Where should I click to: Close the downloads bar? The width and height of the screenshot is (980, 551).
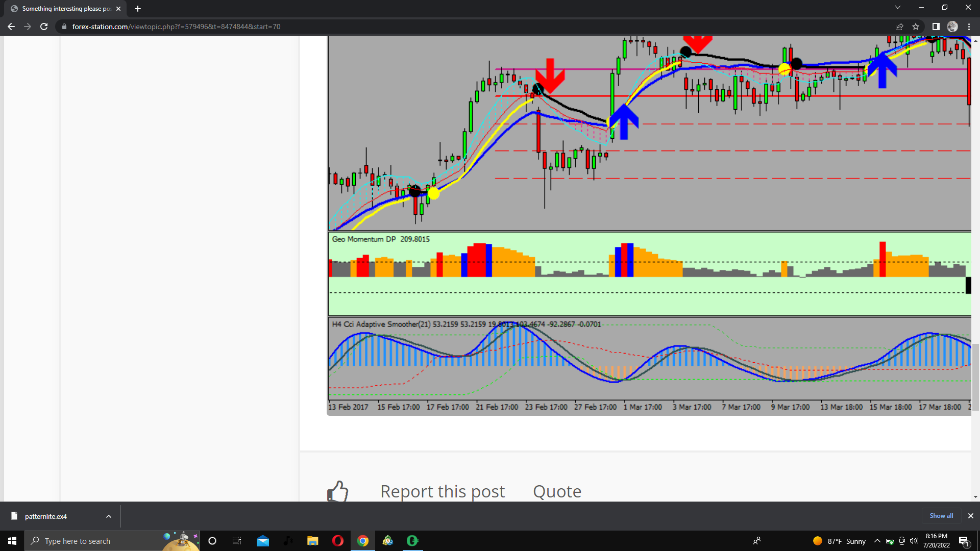[x=971, y=516]
